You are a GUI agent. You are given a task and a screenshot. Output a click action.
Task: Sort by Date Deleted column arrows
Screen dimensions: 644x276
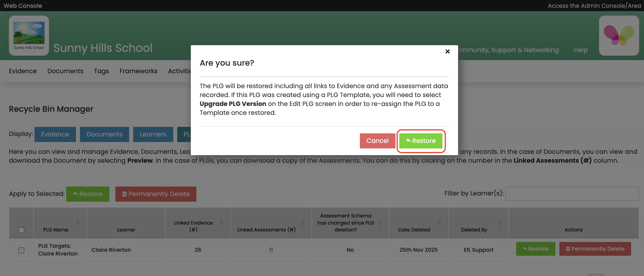tap(440, 222)
